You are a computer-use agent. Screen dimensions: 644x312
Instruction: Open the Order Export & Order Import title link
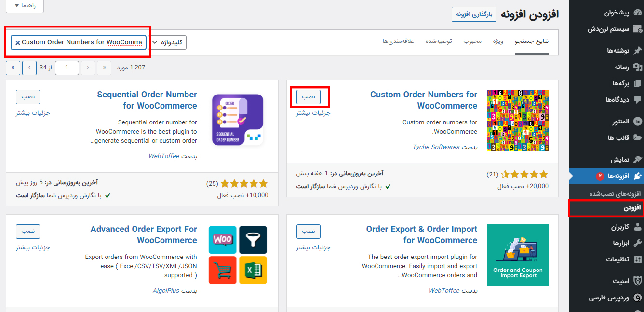[x=422, y=235]
